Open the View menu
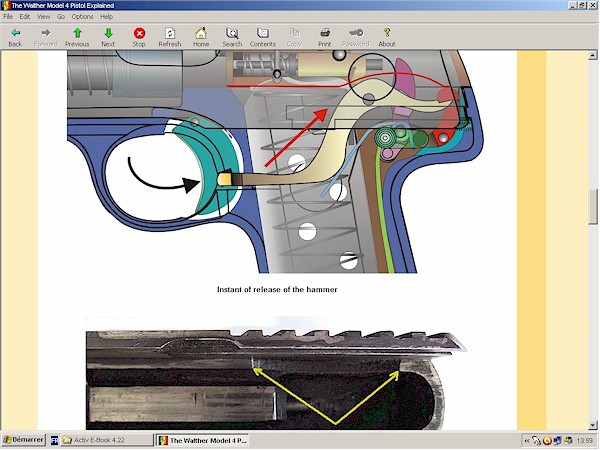 pos(43,16)
